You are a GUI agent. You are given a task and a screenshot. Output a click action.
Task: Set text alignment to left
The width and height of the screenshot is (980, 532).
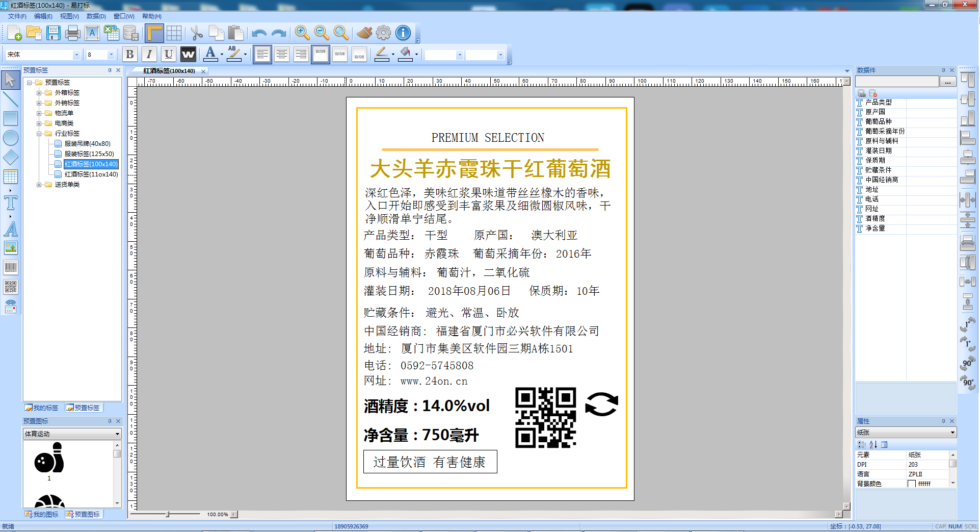point(262,54)
